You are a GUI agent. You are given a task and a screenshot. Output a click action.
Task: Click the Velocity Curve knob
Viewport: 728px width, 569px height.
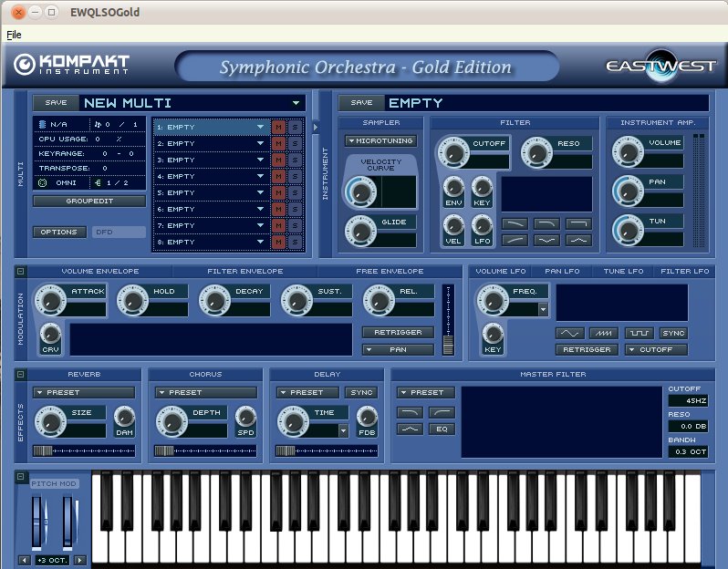coord(360,191)
